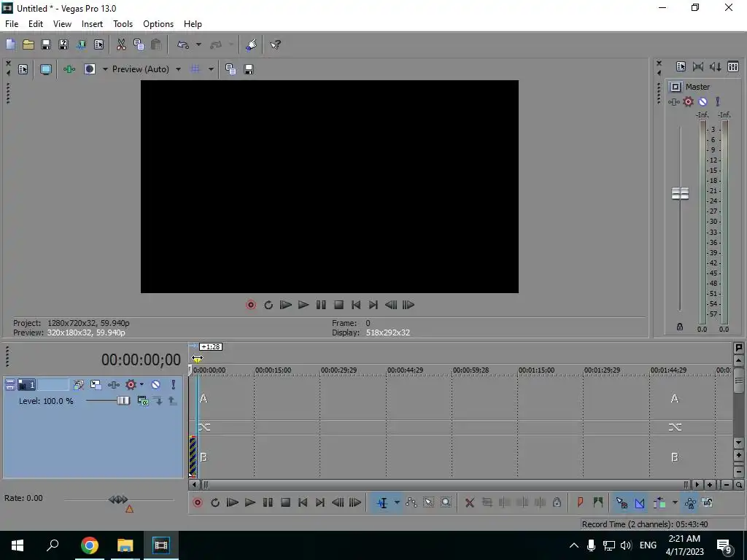The height and width of the screenshot is (560, 747).
Task: Copy snapshot to clipboard in preview toolbar
Action: tap(231, 69)
